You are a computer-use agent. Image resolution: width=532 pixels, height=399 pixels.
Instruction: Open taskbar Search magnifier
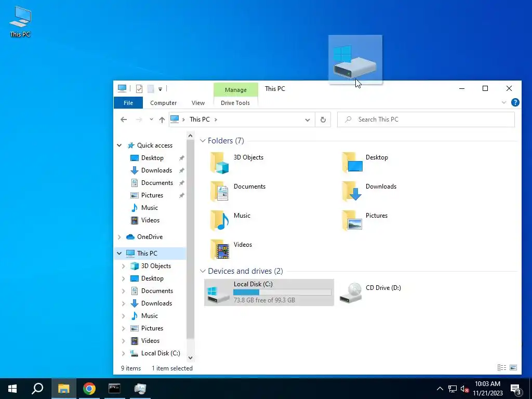tap(37, 389)
